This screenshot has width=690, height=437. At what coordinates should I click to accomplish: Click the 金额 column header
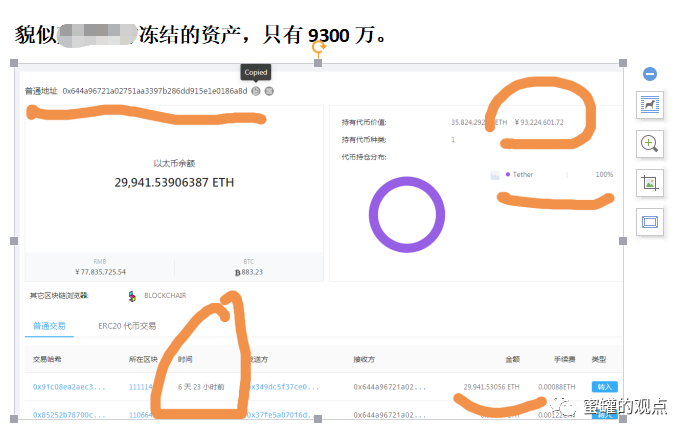[513, 359]
